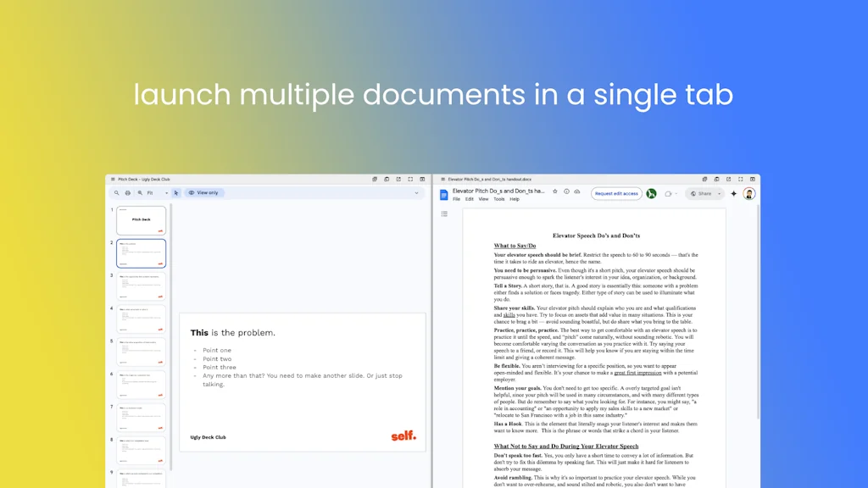The width and height of the screenshot is (868, 488).
Task: Open the Tools menu in Google Docs
Action: click(498, 198)
